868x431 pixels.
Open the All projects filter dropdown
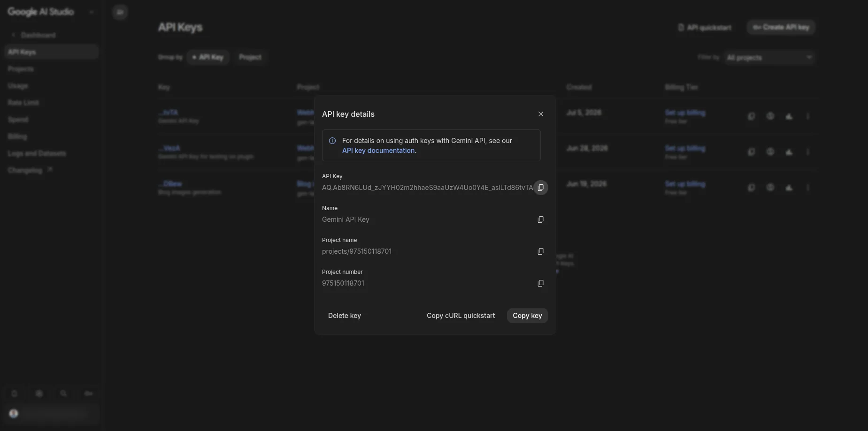point(769,57)
